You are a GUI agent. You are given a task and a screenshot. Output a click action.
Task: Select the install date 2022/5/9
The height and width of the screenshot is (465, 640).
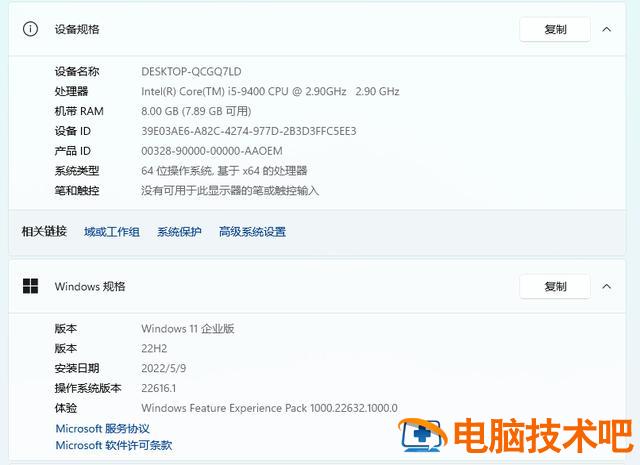[x=163, y=369]
